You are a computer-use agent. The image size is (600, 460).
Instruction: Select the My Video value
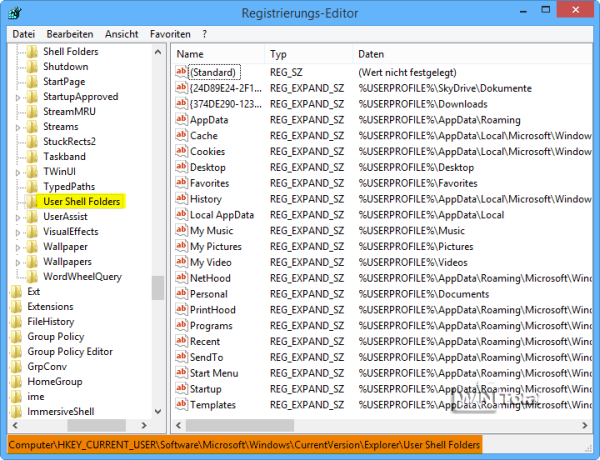click(x=211, y=263)
